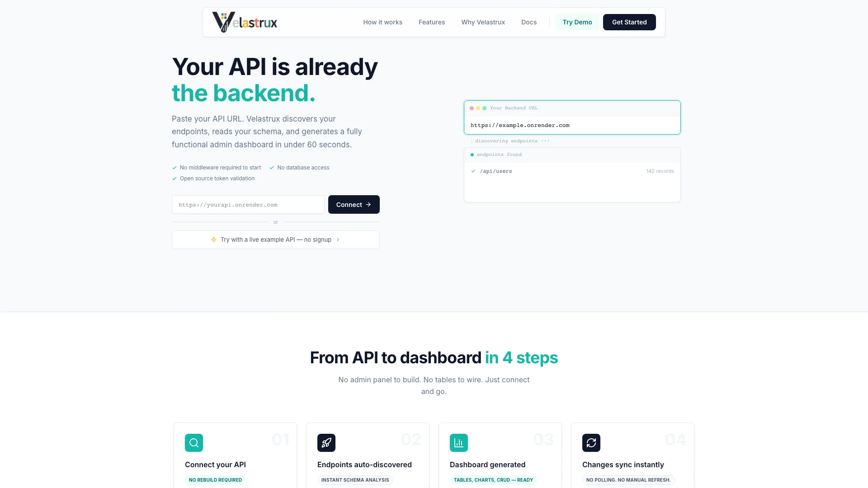The height and width of the screenshot is (488, 868).
Task: Click the endpoints found label
Action: click(x=499, y=155)
